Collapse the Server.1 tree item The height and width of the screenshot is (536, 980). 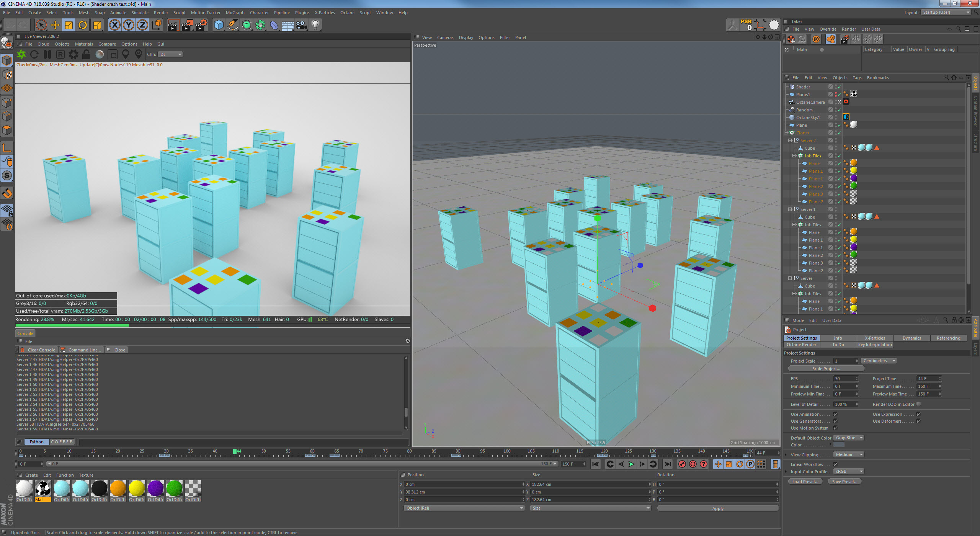[790, 209]
